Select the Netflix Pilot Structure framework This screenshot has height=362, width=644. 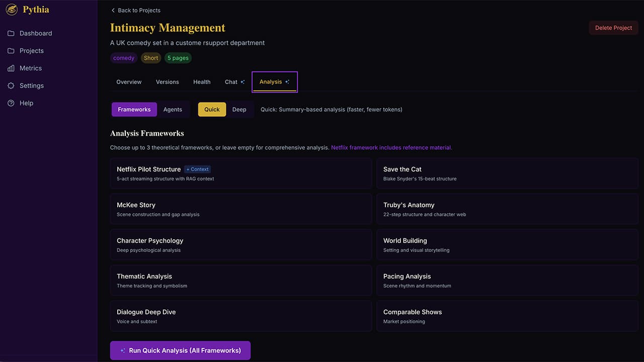(240, 173)
